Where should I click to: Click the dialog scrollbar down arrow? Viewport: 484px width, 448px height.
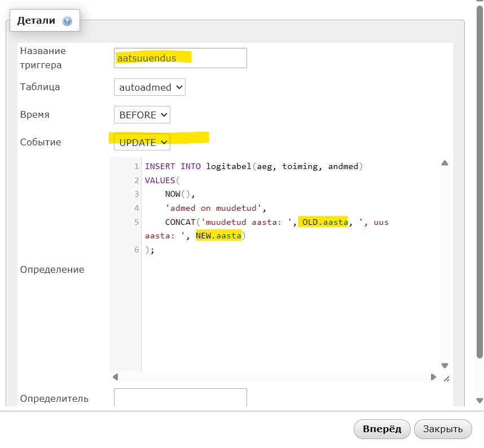479,401
